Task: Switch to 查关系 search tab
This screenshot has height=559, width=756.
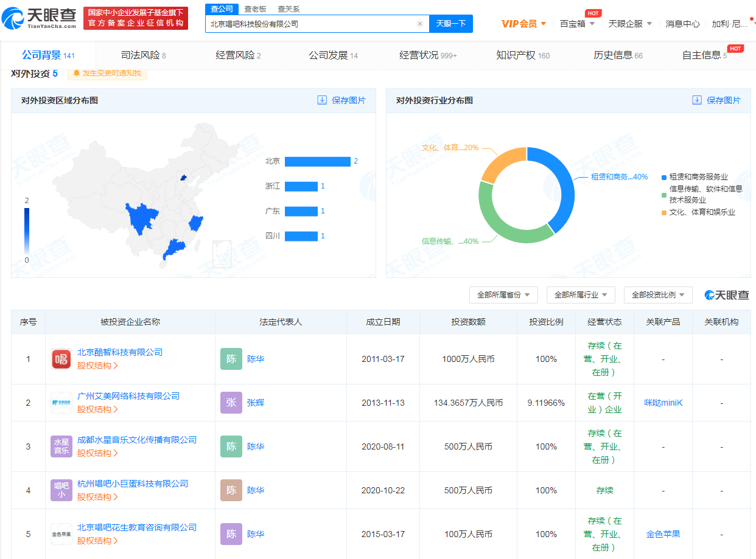Action: [x=289, y=9]
